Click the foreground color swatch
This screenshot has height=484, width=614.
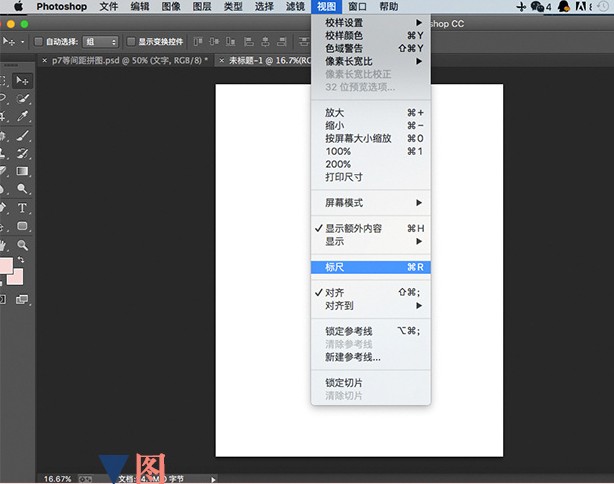click(5, 265)
